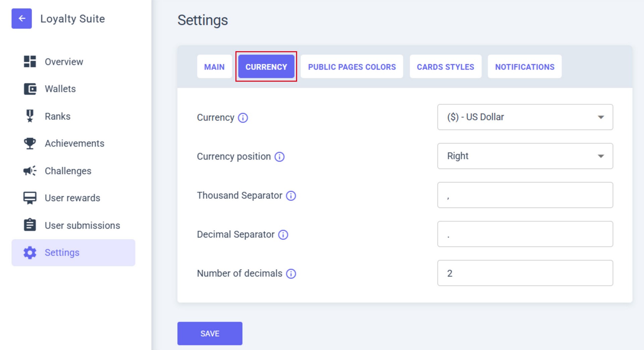The height and width of the screenshot is (350, 644).
Task: Click the Achievements trophy icon
Action: [x=30, y=143]
